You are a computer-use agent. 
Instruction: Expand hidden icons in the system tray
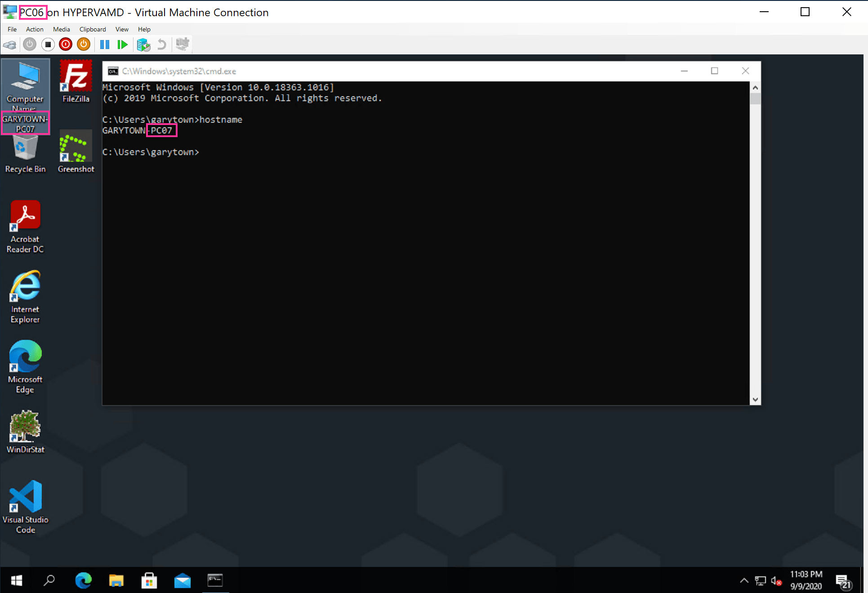click(x=744, y=580)
